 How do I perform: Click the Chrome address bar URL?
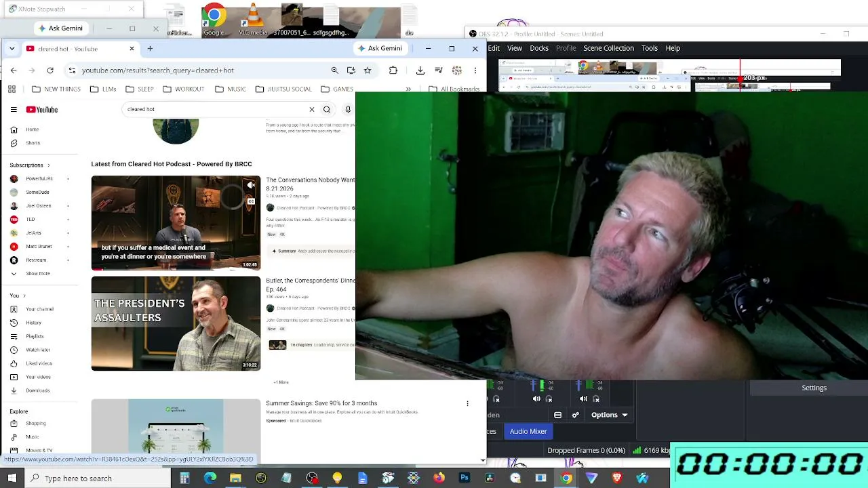(158, 70)
